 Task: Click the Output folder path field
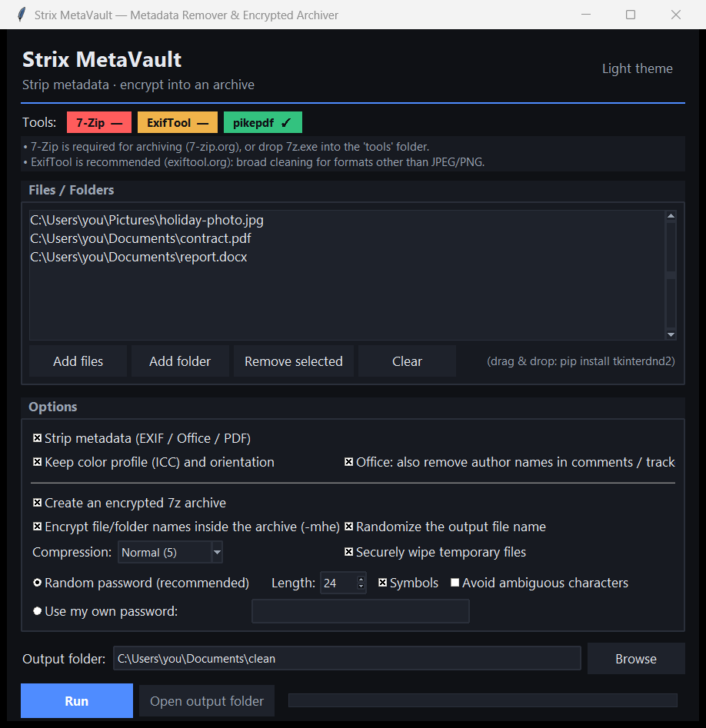pos(347,658)
